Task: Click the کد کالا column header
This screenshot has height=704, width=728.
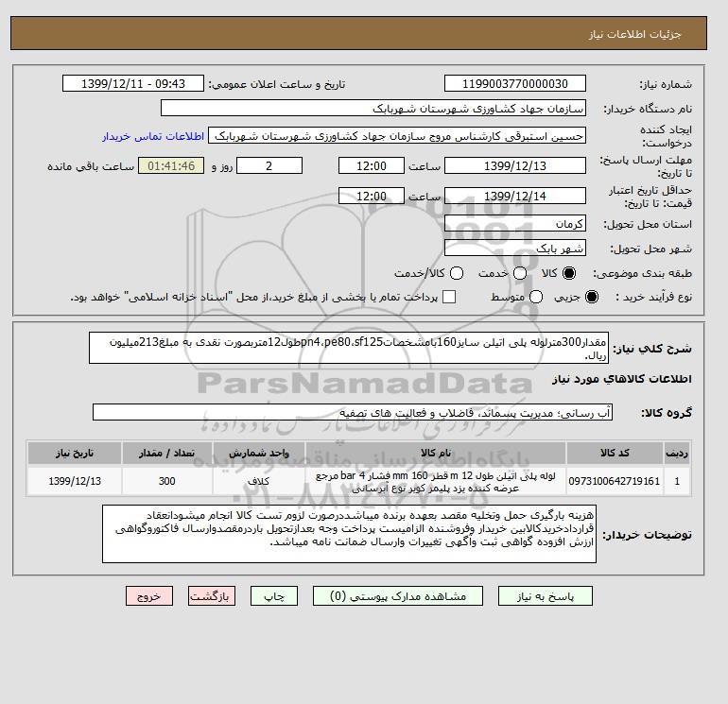Action: (615, 453)
